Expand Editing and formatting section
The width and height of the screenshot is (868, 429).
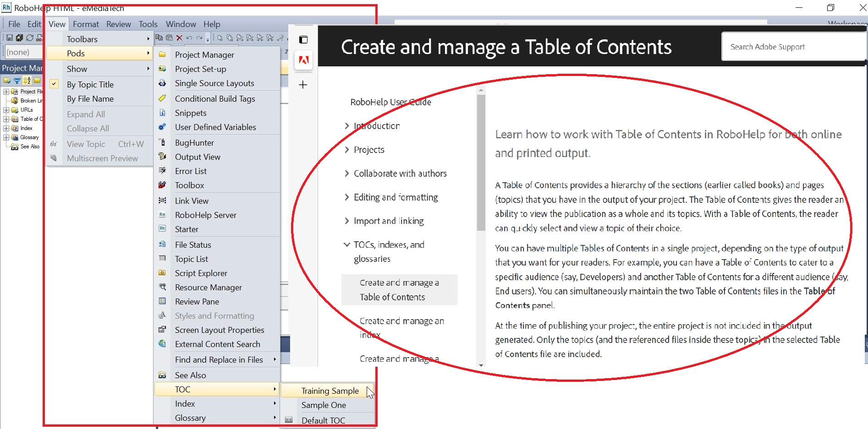coord(347,197)
